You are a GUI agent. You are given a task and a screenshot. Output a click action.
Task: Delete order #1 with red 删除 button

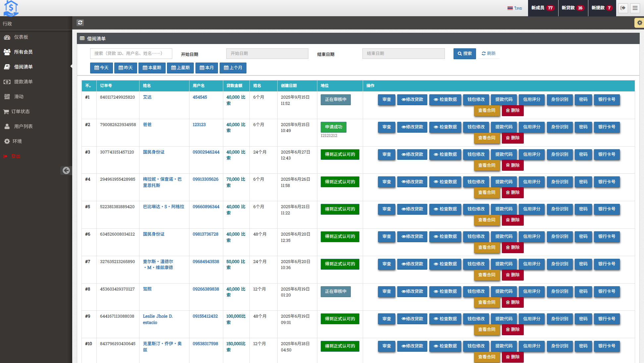512,111
